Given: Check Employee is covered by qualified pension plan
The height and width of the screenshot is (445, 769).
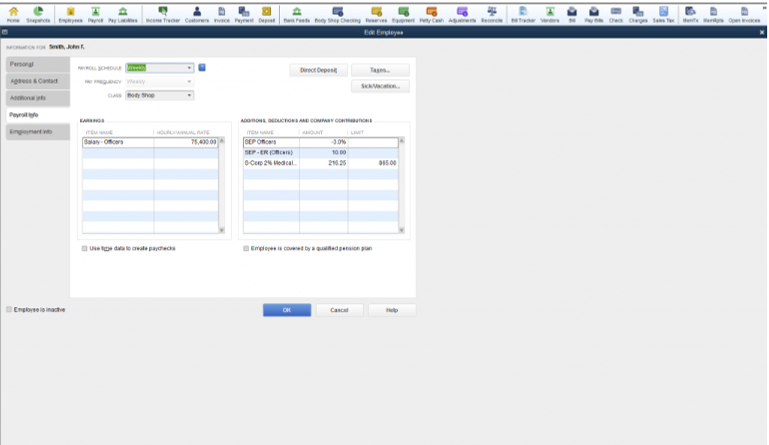Looking at the screenshot, I should tap(246, 249).
